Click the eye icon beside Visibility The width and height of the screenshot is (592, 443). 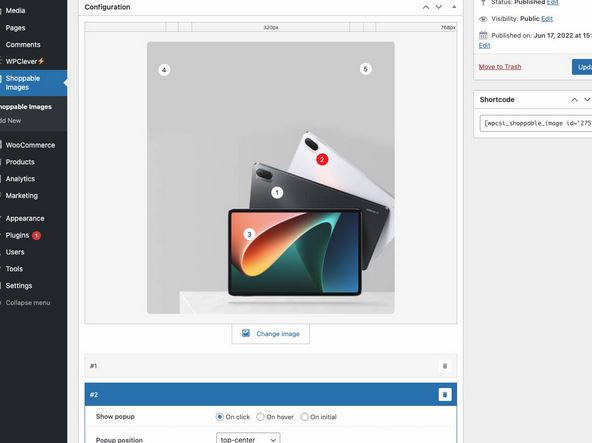pyautogui.click(x=483, y=19)
